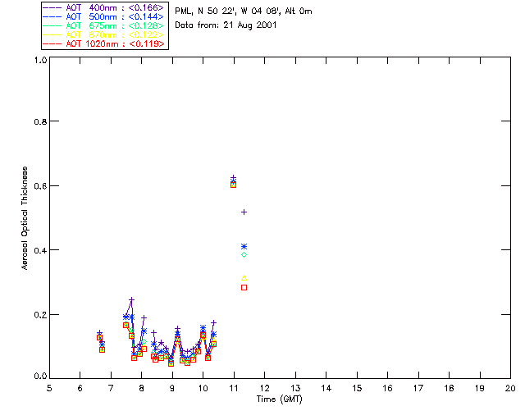Click the yellow triangle marker near 0.31
Screen dimensions: 525x420
[244, 278]
